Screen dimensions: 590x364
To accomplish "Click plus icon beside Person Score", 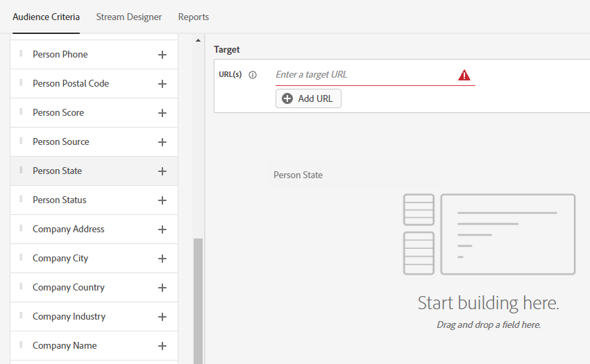I will (162, 113).
